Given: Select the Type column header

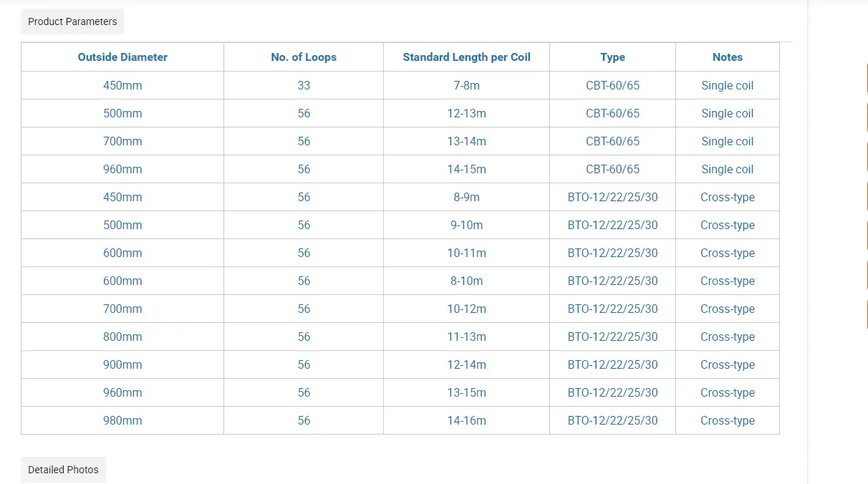Looking at the screenshot, I should [x=612, y=57].
